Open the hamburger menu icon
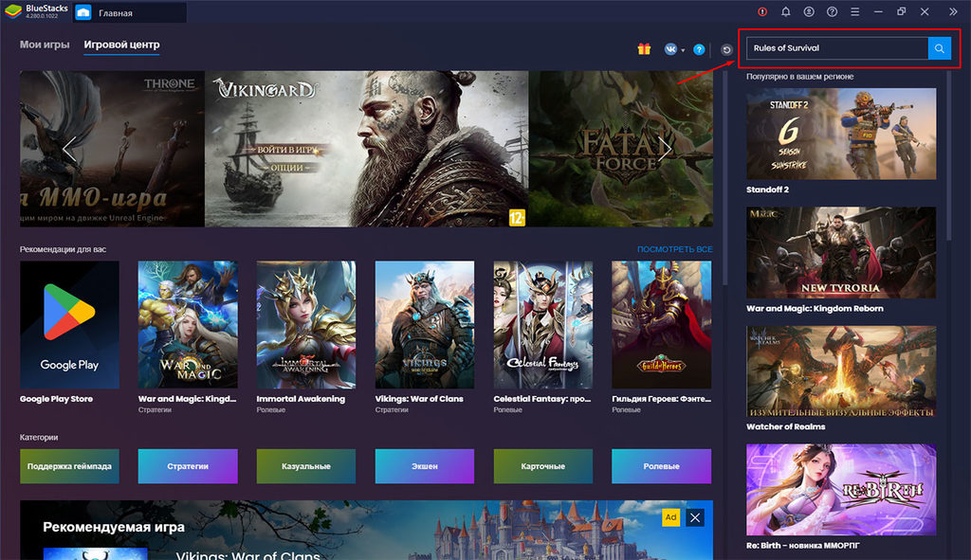Viewport: 971px width, 560px height. click(x=855, y=11)
